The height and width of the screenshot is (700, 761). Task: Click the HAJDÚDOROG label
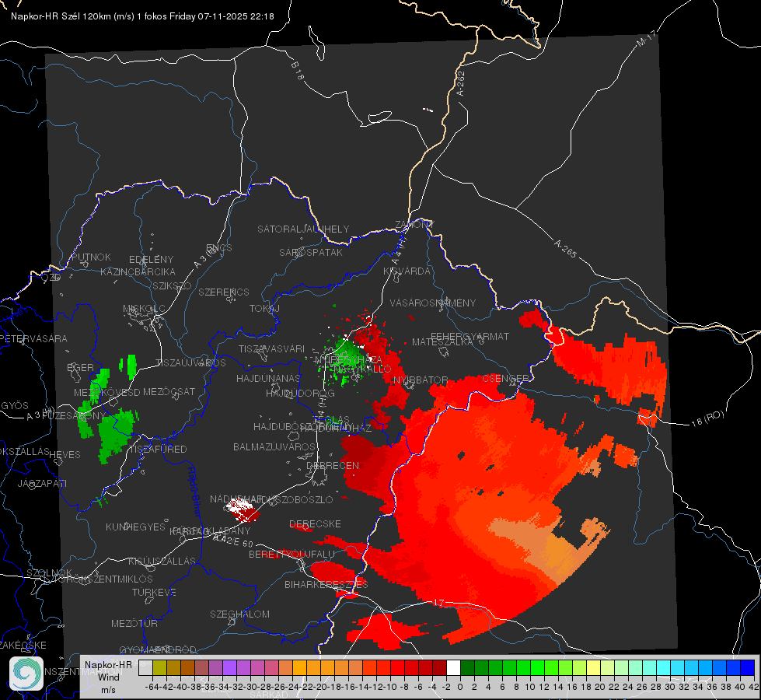pyautogui.click(x=300, y=393)
